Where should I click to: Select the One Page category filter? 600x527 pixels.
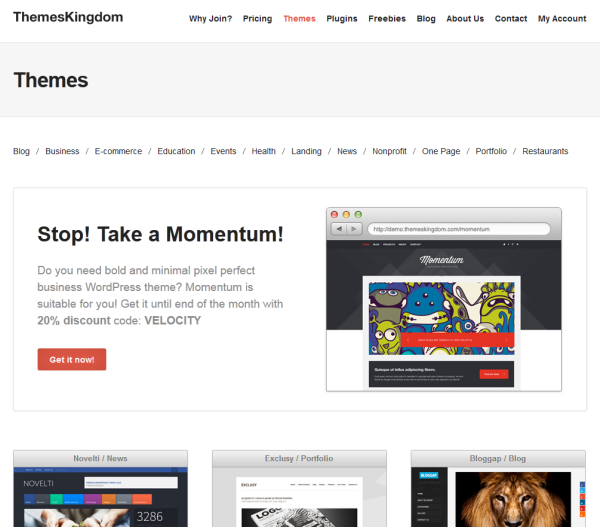click(x=441, y=152)
